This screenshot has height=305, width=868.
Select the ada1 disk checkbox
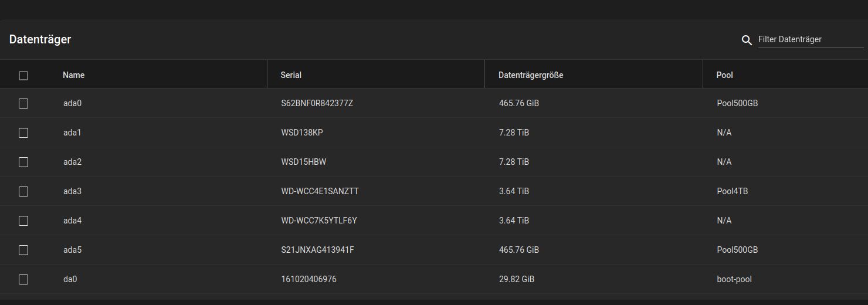[23, 133]
